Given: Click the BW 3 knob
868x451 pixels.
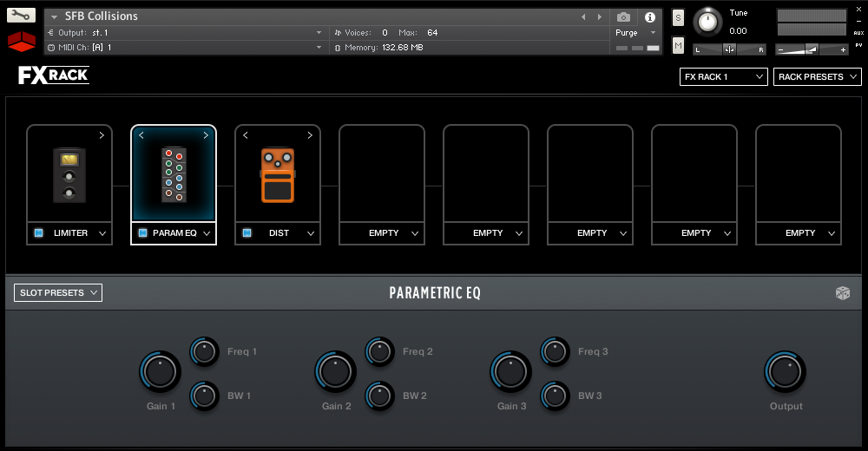Looking at the screenshot, I should [x=555, y=395].
